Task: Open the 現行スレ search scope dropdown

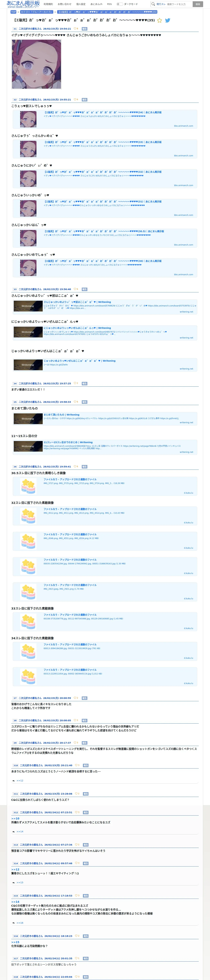Action: [161, 4]
